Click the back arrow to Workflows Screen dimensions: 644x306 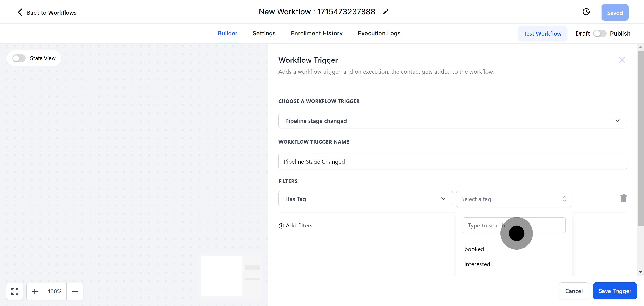coord(20,12)
